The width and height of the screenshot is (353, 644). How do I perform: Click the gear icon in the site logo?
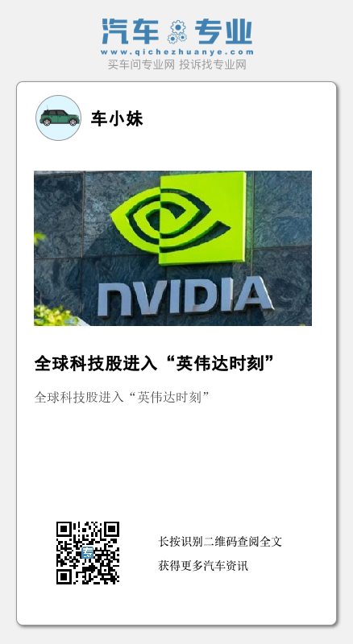coord(177,31)
